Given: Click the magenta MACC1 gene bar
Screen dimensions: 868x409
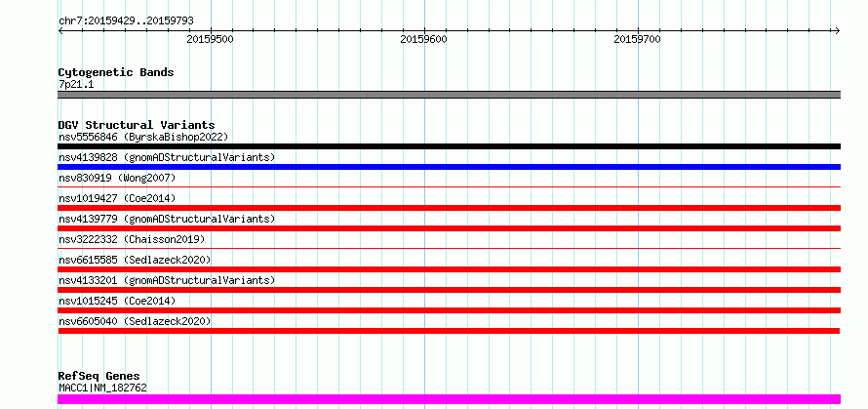Looking at the screenshot, I should pos(449,399).
